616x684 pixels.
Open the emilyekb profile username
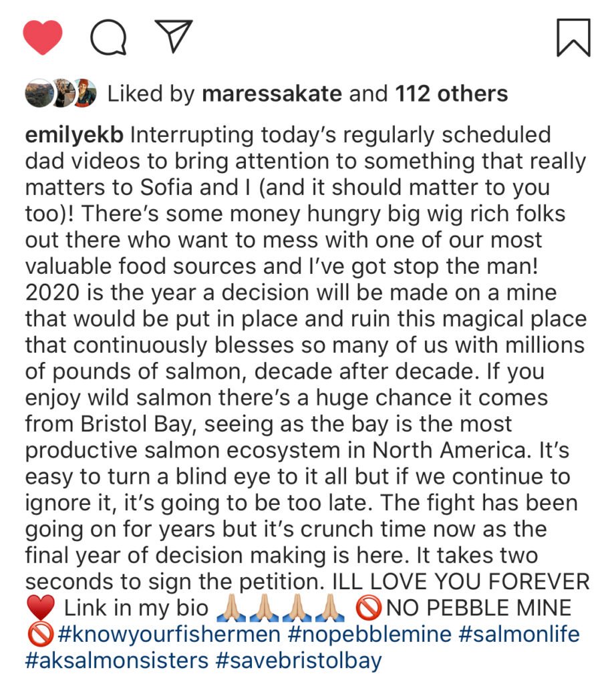[75, 135]
